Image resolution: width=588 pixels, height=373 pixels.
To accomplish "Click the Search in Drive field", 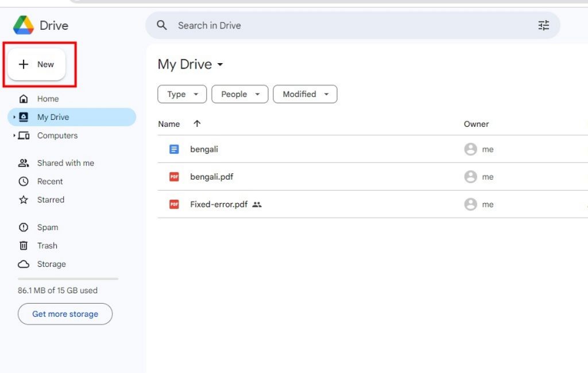I will pyautogui.click(x=353, y=25).
